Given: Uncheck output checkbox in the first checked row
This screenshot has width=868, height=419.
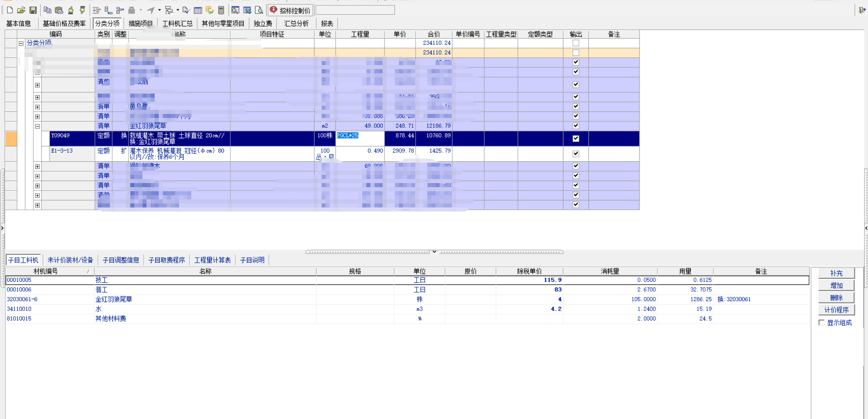Looking at the screenshot, I should (x=576, y=62).
